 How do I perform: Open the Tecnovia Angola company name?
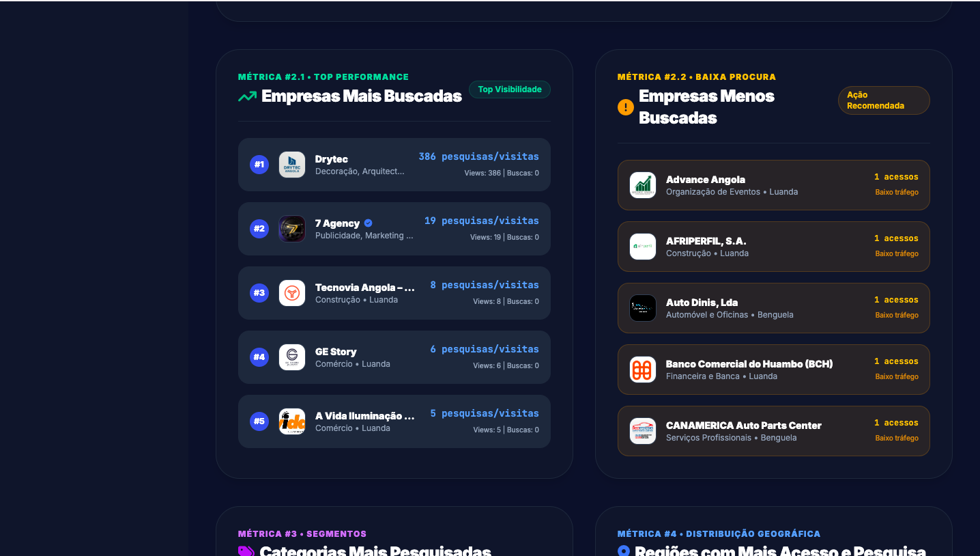[365, 288]
